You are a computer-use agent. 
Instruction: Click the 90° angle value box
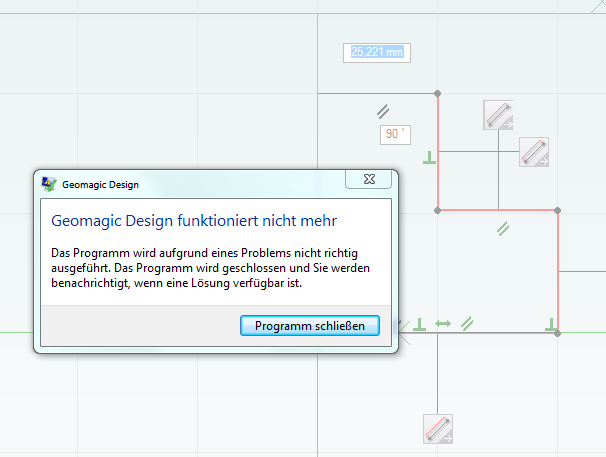(x=395, y=135)
